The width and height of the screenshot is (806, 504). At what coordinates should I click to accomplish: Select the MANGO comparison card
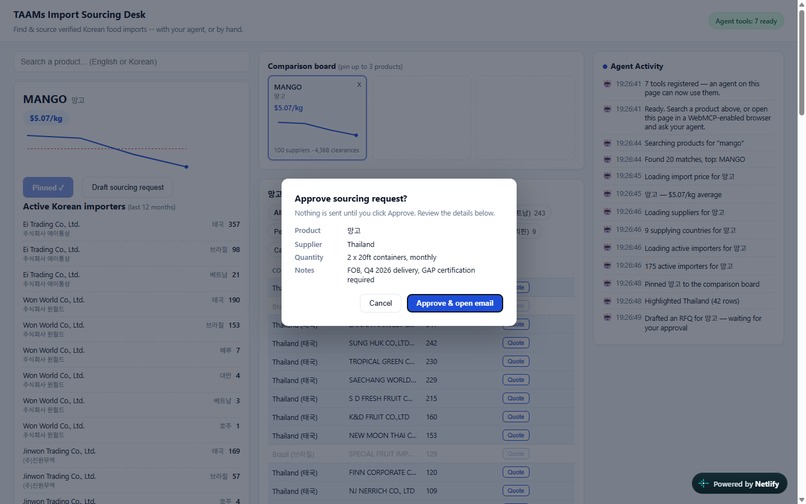tap(317, 118)
